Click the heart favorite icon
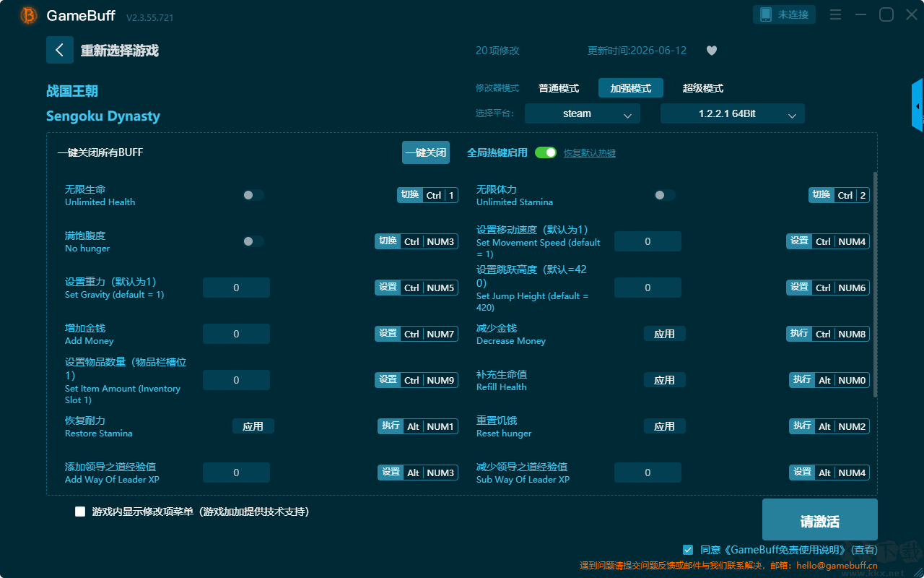Image resolution: width=924 pixels, height=578 pixels. (x=712, y=51)
